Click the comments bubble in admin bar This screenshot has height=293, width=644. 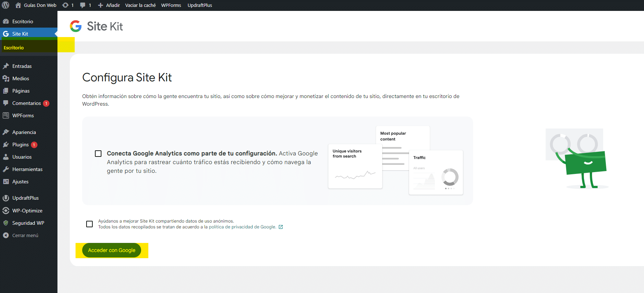click(83, 5)
